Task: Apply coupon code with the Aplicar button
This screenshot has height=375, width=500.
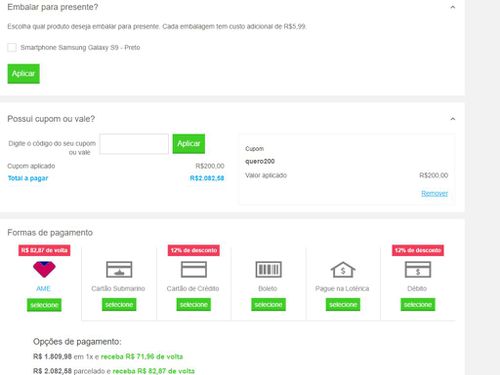Action: tap(189, 144)
